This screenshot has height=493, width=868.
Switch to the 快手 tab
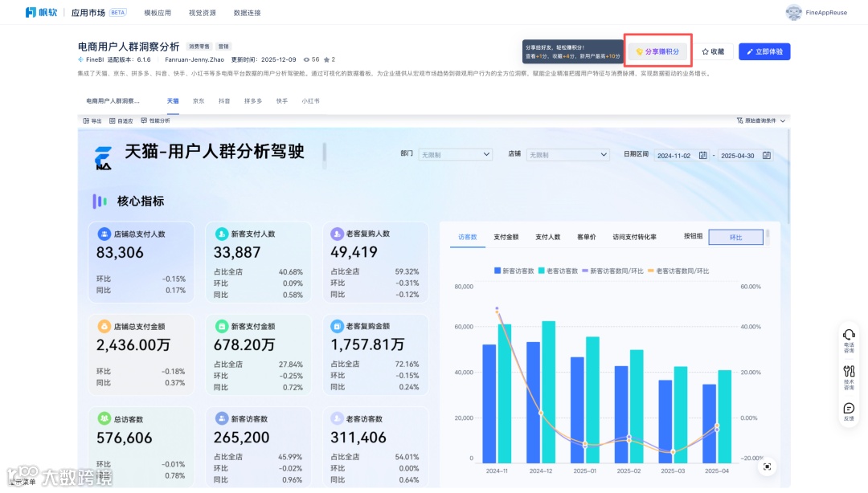pos(282,100)
